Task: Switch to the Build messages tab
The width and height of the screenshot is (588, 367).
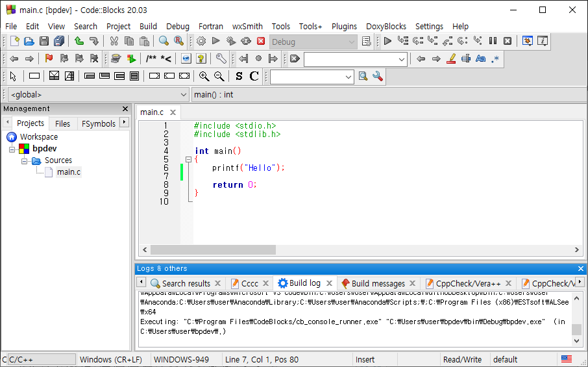Action: (378, 283)
